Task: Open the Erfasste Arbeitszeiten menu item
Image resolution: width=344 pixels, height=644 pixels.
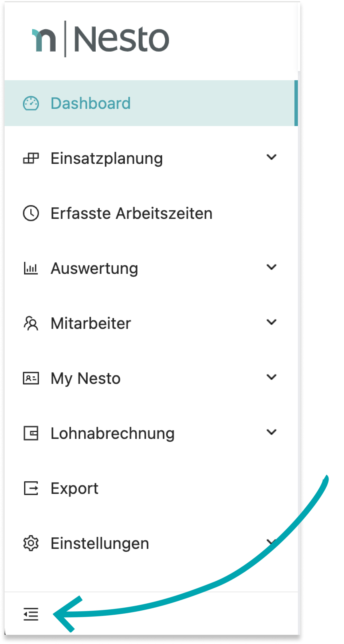Action: (131, 213)
